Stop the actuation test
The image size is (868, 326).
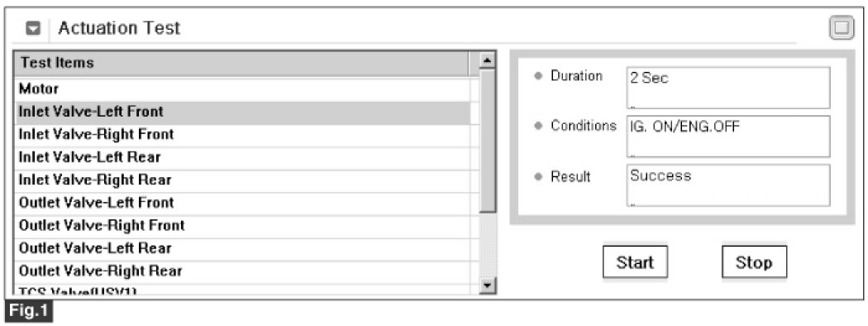tap(754, 262)
